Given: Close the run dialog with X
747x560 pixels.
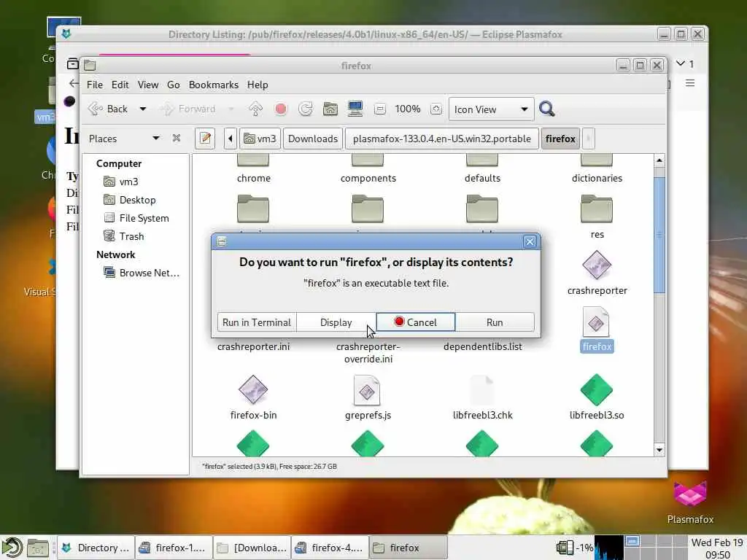Looking at the screenshot, I should point(530,242).
